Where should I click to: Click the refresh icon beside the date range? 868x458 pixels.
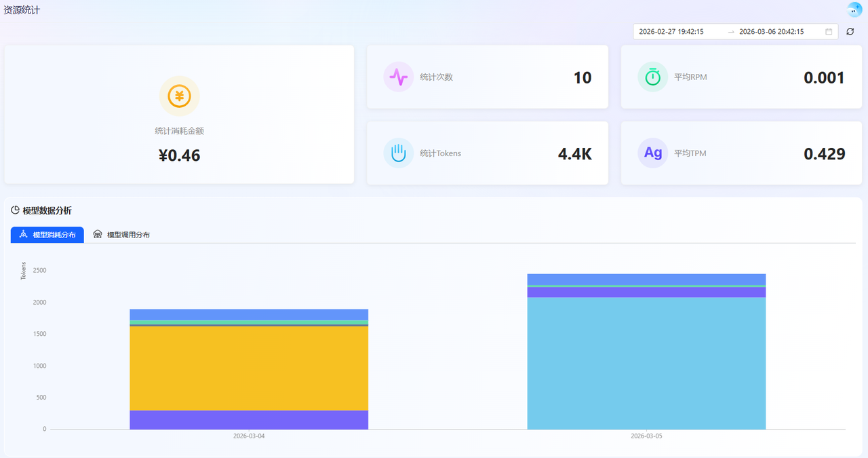tap(850, 32)
